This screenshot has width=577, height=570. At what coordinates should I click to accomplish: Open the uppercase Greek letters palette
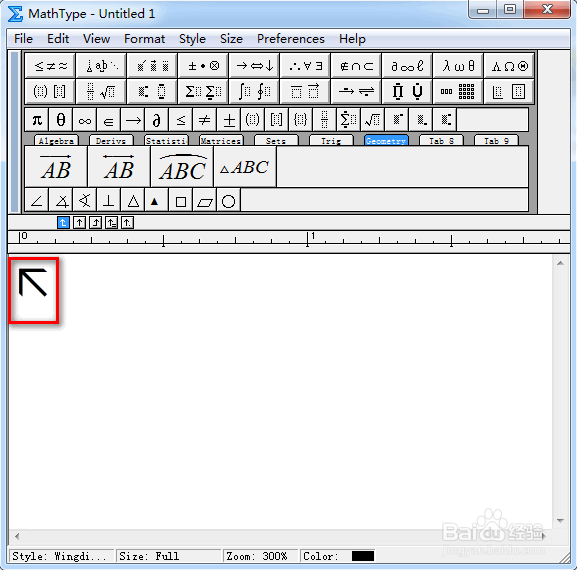[510, 66]
